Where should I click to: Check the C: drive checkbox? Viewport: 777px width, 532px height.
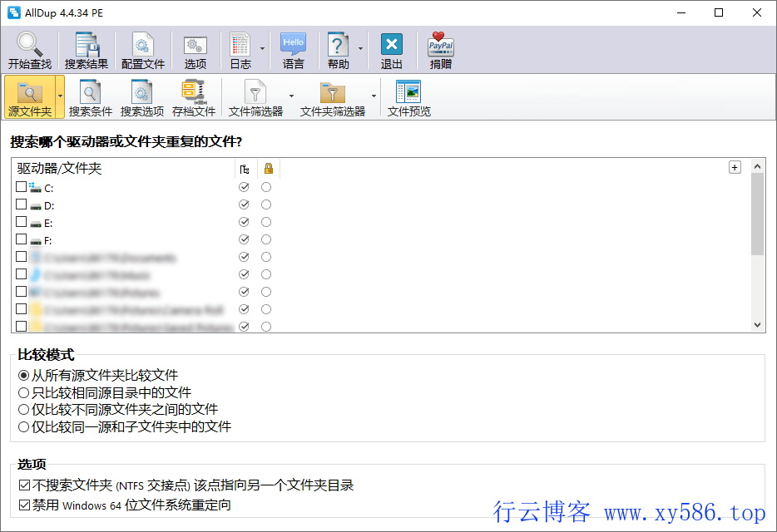pyautogui.click(x=21, y=187)
